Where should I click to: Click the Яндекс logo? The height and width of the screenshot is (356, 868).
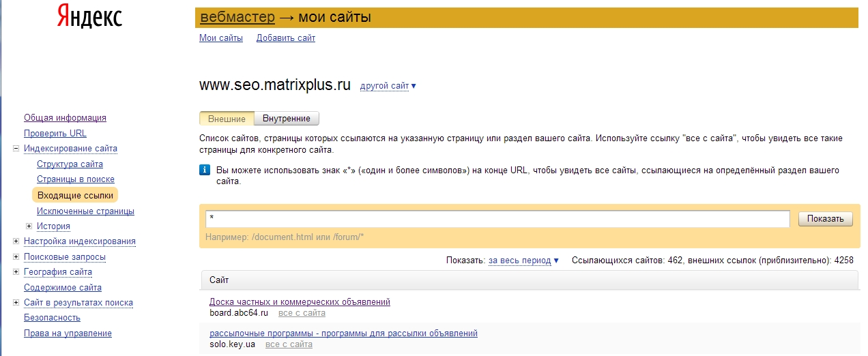(x=89, y=16)
